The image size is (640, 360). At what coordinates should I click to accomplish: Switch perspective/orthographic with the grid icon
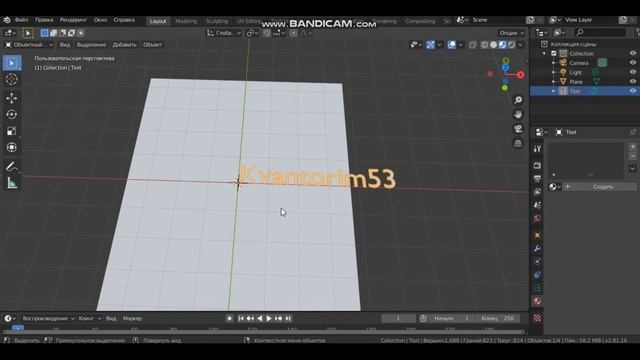coord(518,143)
